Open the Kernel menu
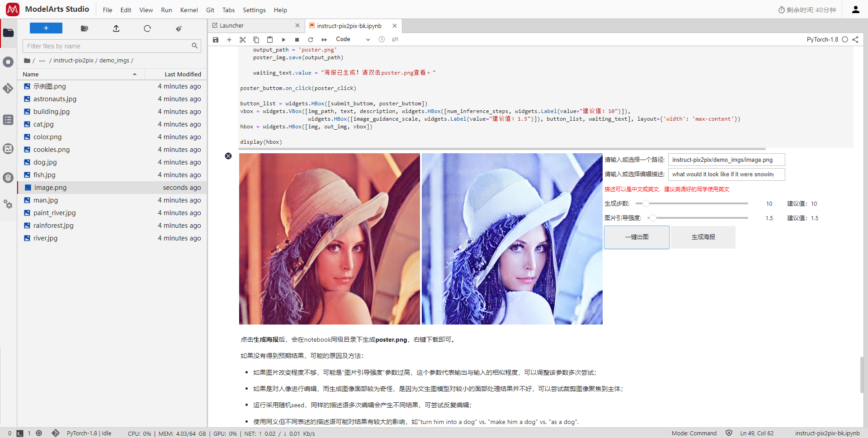The height and width of the screenshot is (438, 868). tap(189, 10)
